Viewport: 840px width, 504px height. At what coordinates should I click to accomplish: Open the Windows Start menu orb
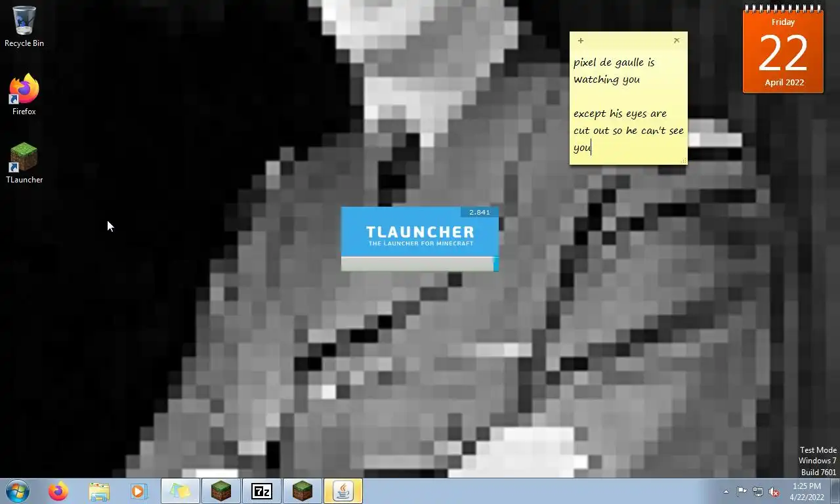click(x=18, y=491)
